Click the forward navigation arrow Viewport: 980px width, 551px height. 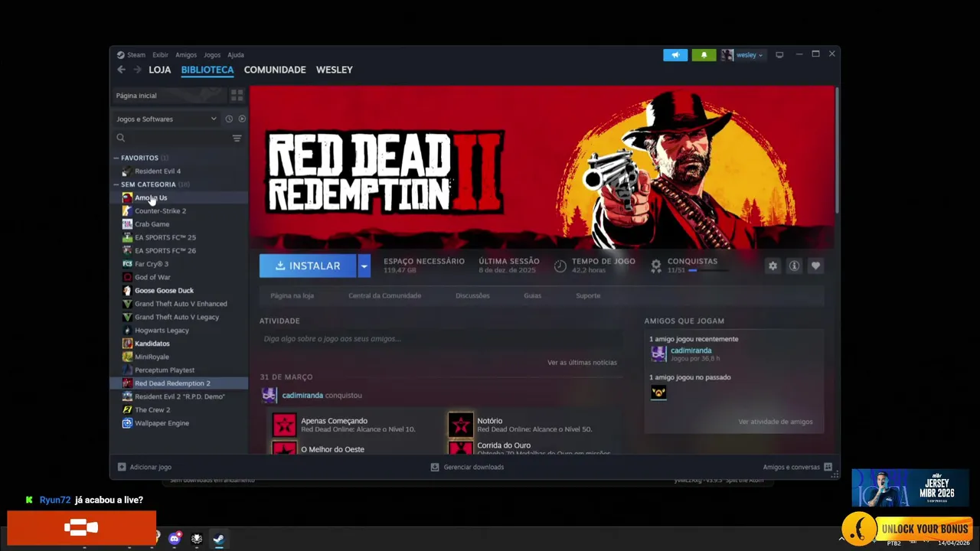(x=137, y=70)
